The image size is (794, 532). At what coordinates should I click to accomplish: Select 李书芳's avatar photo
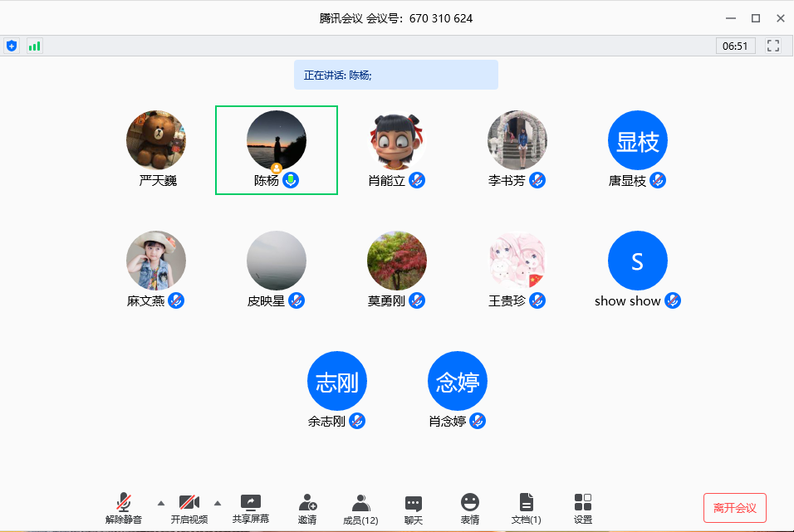[517, 140]
